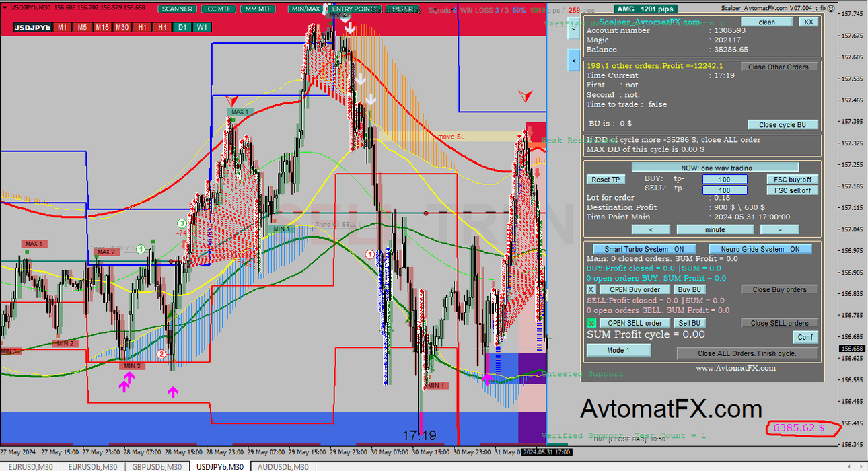Click the clean button in Scalper panel
The height and width of the screenshot is (471, 868).
point(766,22)
